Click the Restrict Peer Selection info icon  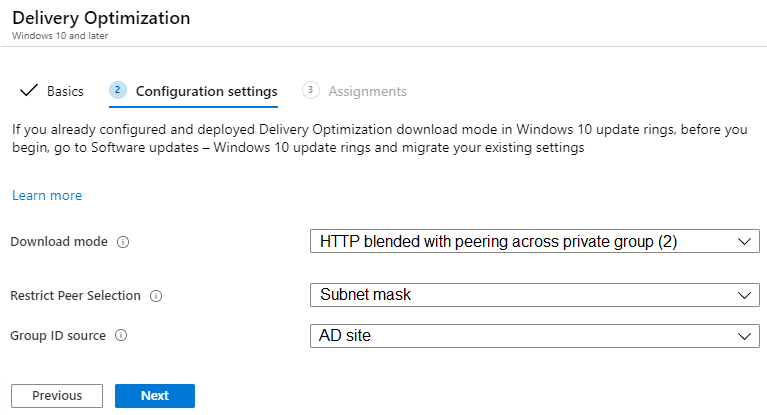(x=156, y=296)
